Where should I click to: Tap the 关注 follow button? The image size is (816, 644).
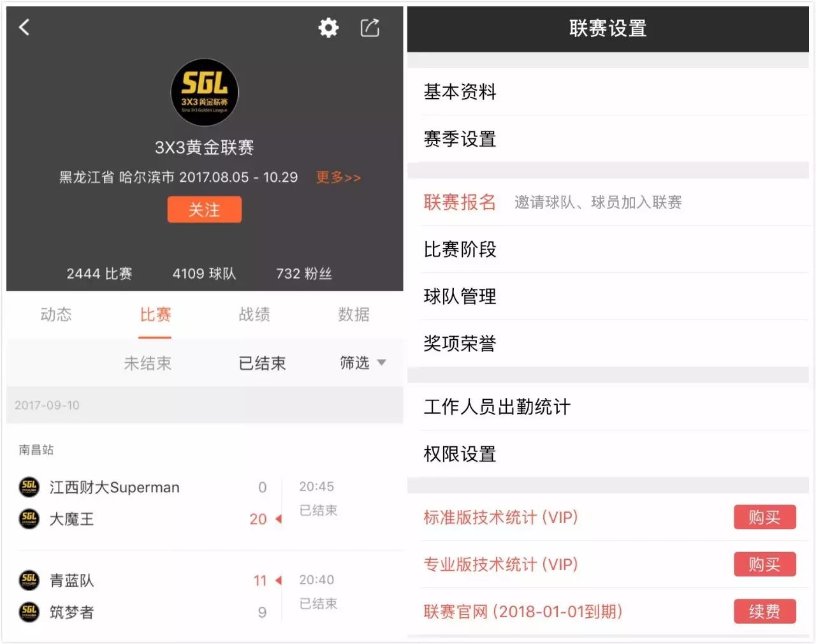tap(205, 209)
